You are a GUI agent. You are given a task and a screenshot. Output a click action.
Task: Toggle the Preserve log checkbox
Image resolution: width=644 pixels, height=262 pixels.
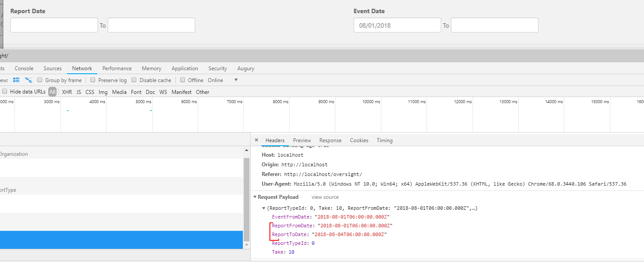pyautogui.click(x=93, y=80)
